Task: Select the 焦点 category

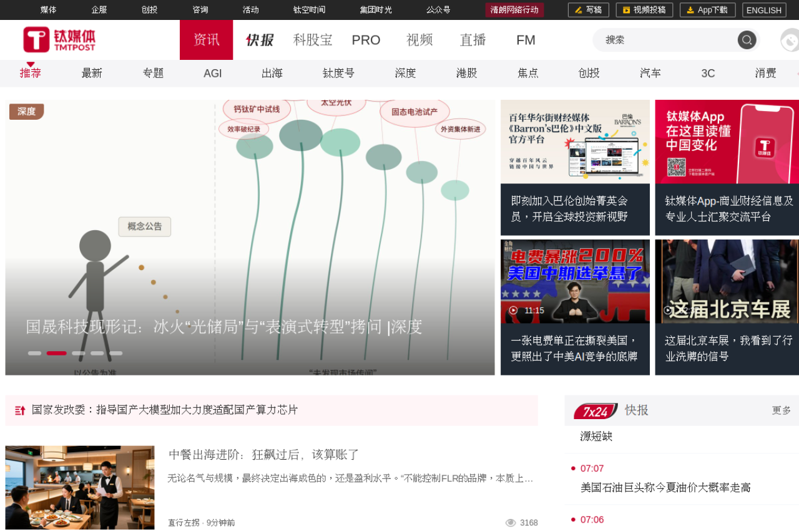Action: 528,73
